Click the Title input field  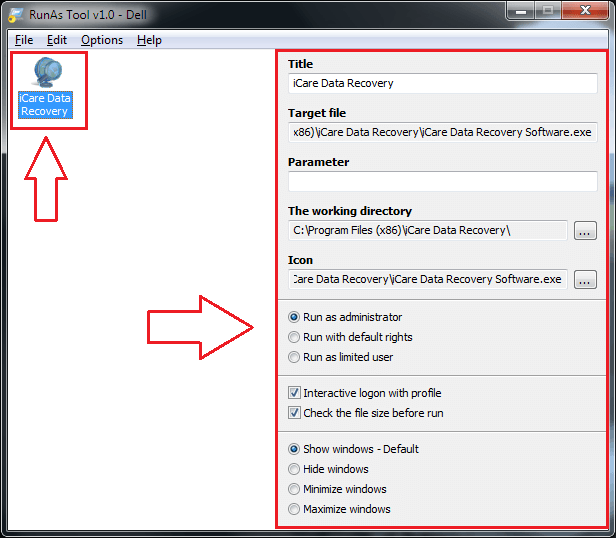[443, 83]
